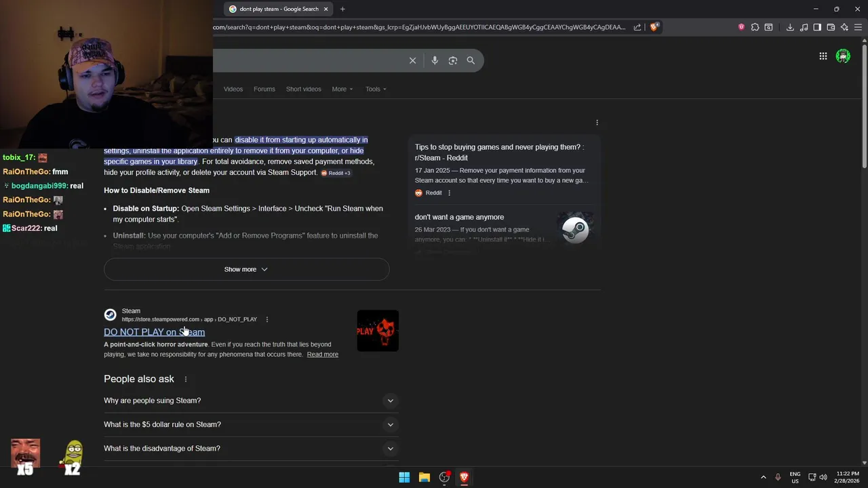Click the magnifying glass search icon
The image size is (868, 488).
(471, 60)
